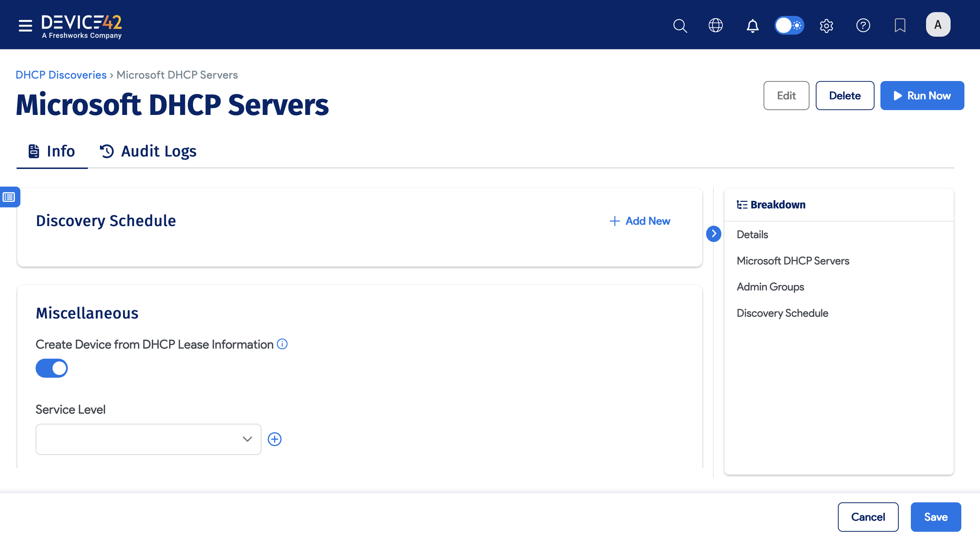Select Admin Groups in the Breakdown list
The width and height of the screenshot is (980, 538).
click(x=770, y=287)
